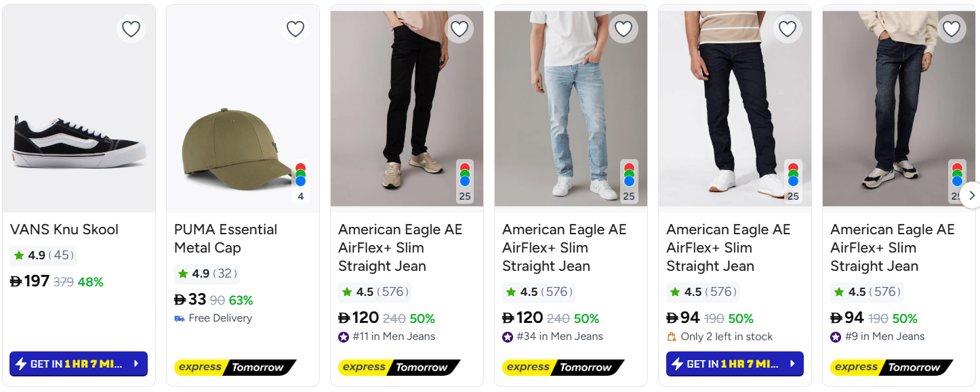Open PUMA Essential Metal Cap title

[x=226, y=238]
